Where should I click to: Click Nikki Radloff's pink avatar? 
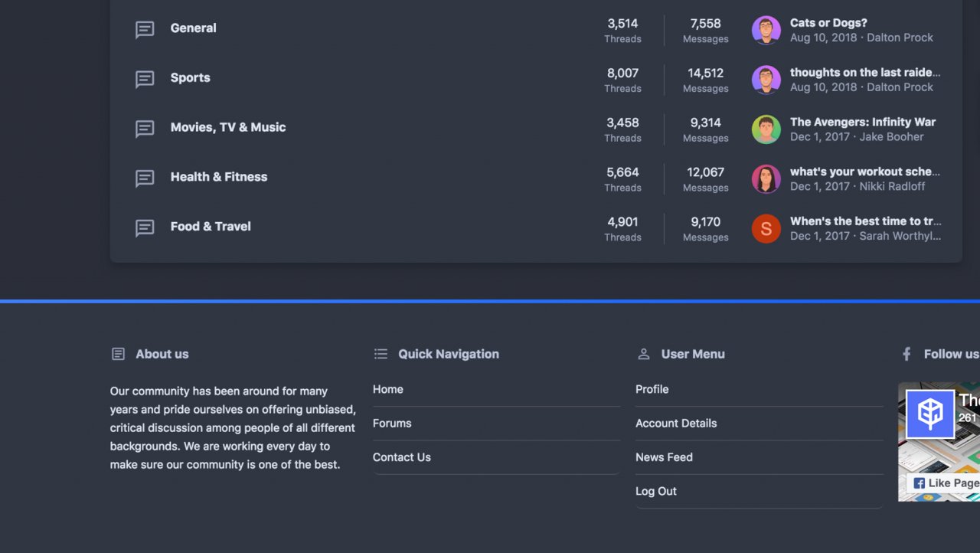[x=766, y=179]
